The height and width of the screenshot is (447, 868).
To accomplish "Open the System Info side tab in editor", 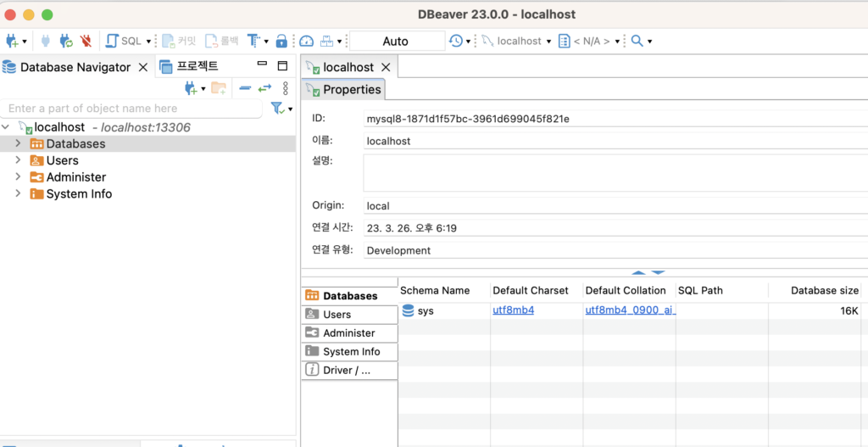I will click(349, 352).
